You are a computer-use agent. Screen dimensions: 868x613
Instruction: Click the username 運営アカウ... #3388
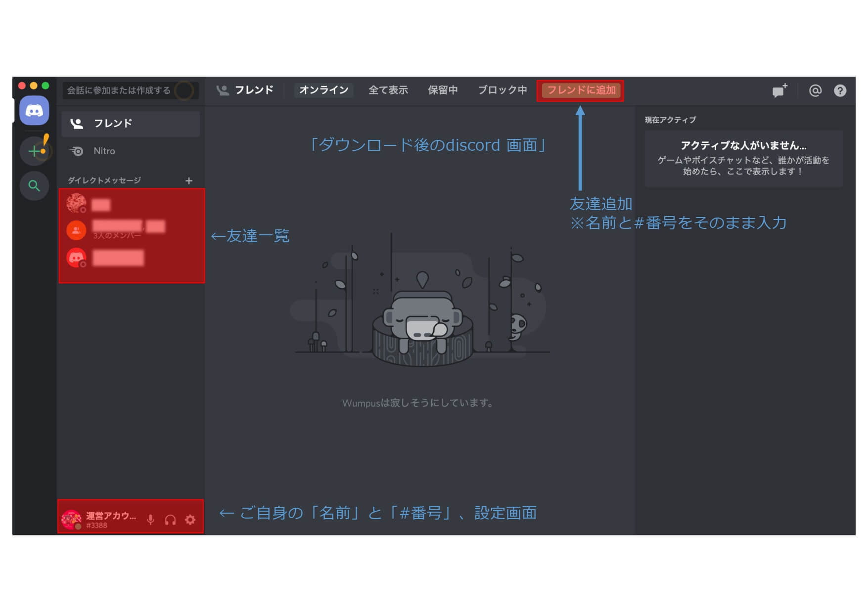pyautogui.click(x=111, y=520)
